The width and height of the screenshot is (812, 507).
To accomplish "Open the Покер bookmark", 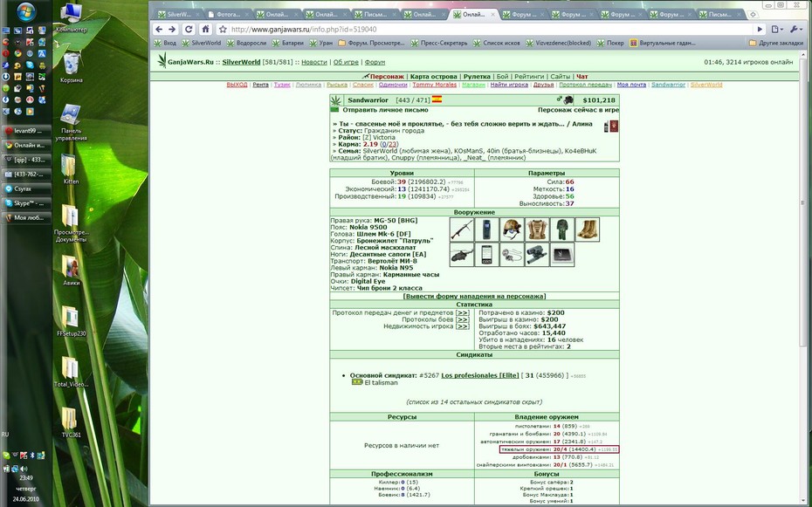I will coord(610,43).
